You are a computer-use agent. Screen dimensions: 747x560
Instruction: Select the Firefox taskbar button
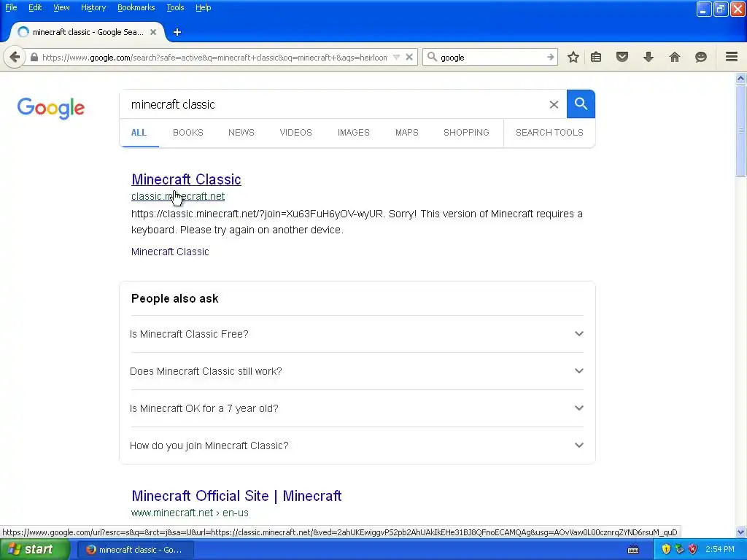point(136,550)
